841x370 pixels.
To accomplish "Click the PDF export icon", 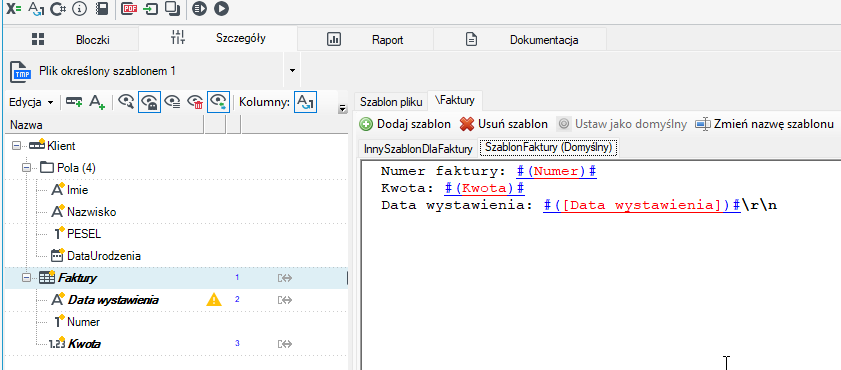I will (129, 9).
